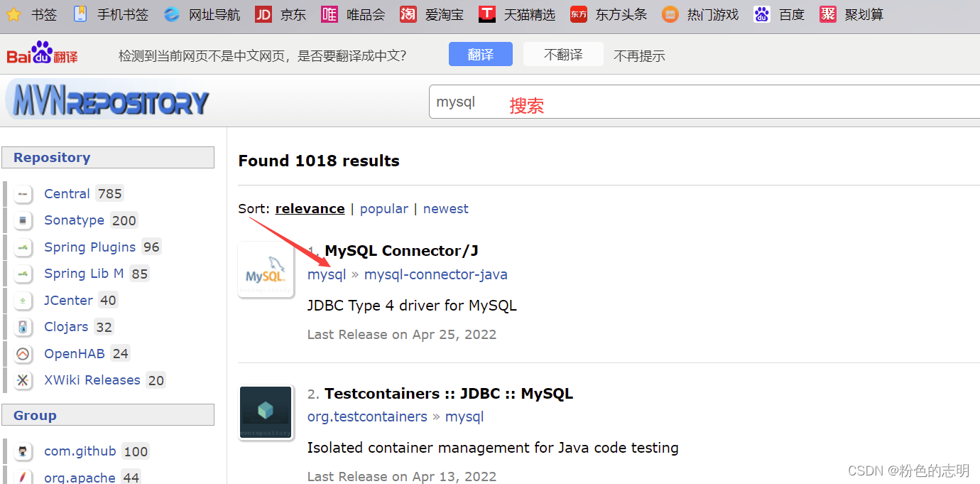The height and width of the screenshot is (484, 980).
Task: Click the Repository sidebar header
Action: 108,158
